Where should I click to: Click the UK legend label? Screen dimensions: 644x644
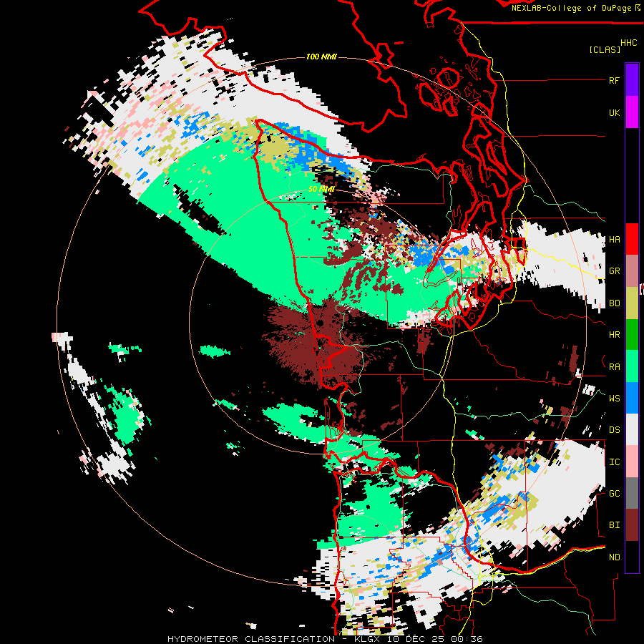(614, 112)
